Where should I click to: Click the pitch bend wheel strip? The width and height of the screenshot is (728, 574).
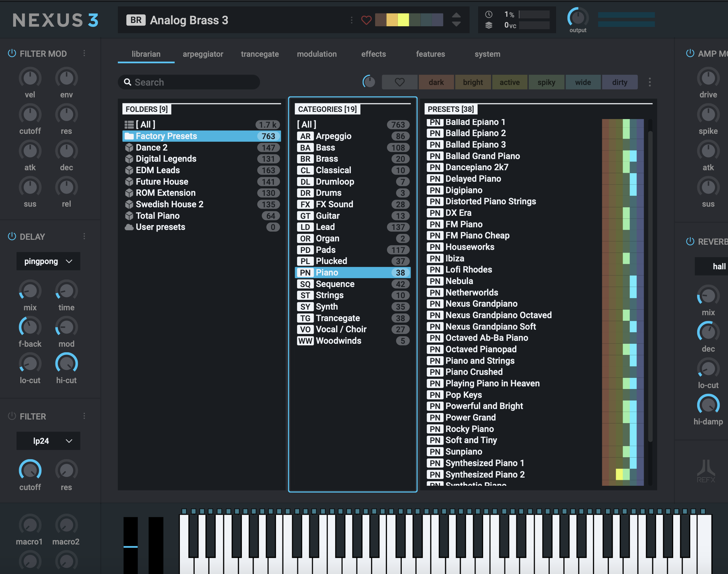tap(130, 545)
